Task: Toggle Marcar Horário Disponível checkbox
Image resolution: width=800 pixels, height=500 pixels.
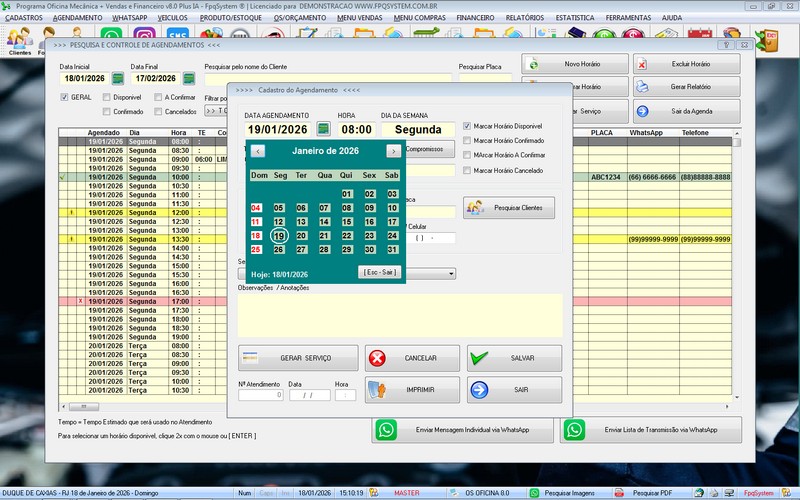Action: coord(467,126)
